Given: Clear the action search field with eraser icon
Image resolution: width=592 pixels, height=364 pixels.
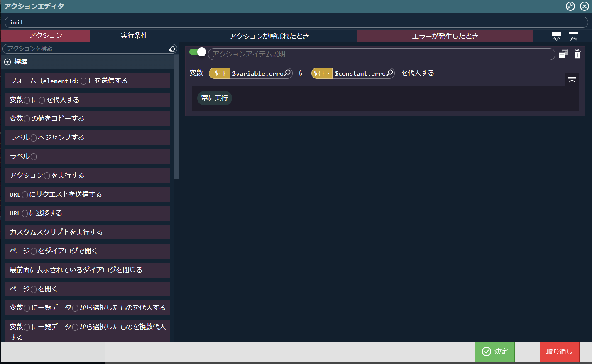Looking at the screenshot, I should point(172,49).
